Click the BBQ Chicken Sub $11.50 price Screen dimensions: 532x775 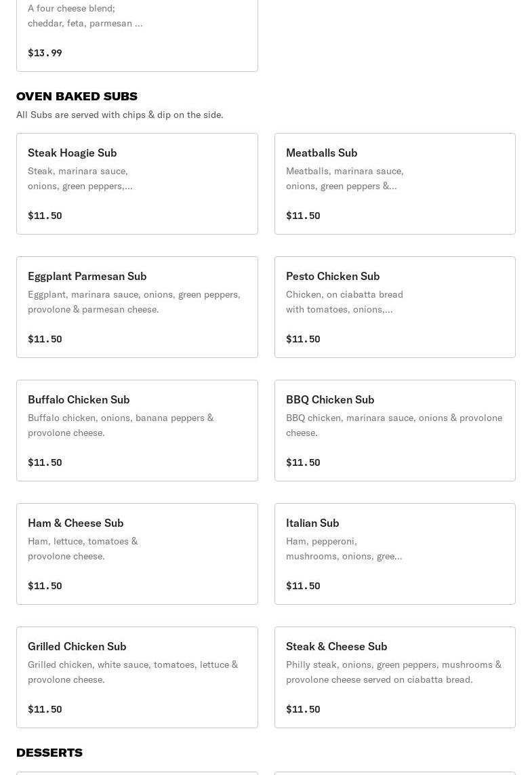[x=303, y=462]
